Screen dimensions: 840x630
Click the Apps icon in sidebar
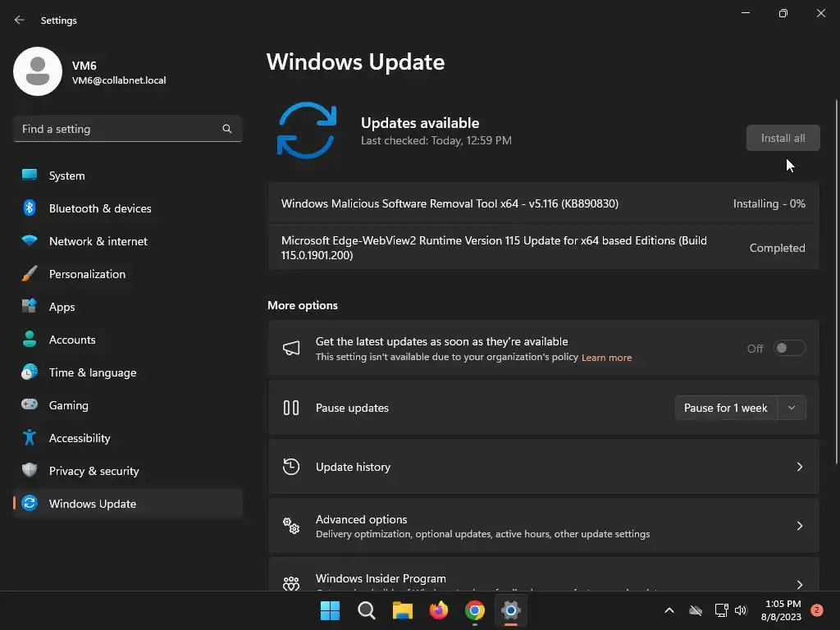click(30, 306)
